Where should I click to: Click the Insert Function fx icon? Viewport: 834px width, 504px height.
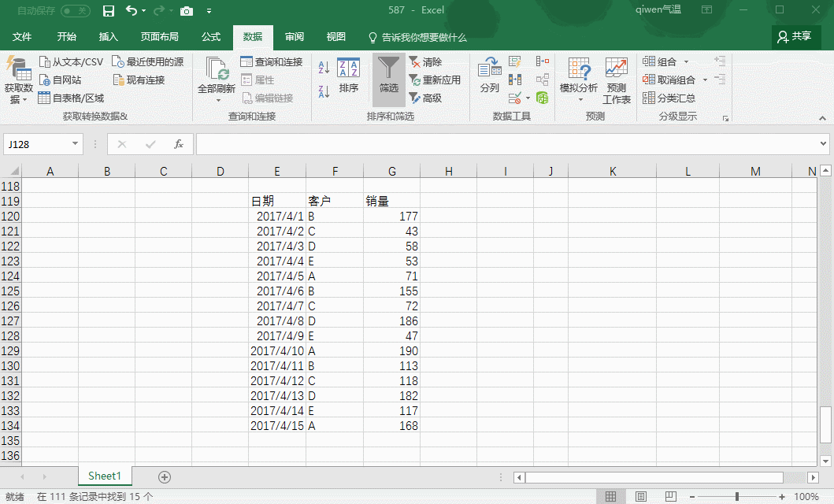[179, 144]
